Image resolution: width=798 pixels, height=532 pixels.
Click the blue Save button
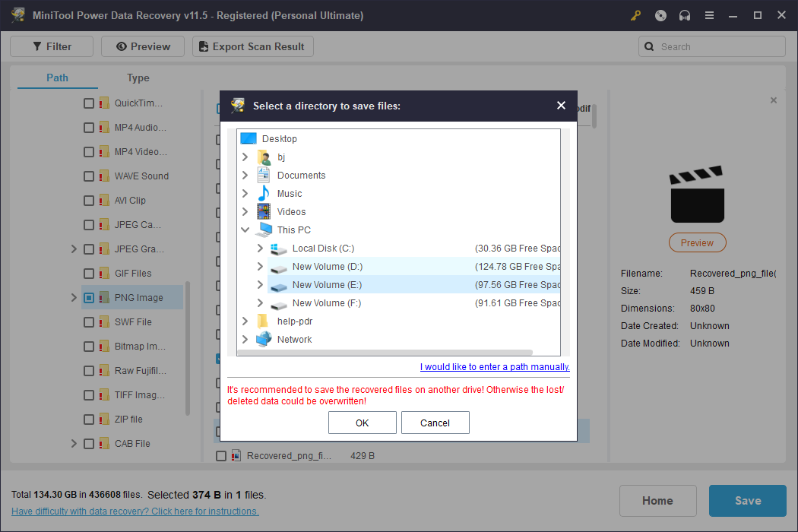point(748,501)
